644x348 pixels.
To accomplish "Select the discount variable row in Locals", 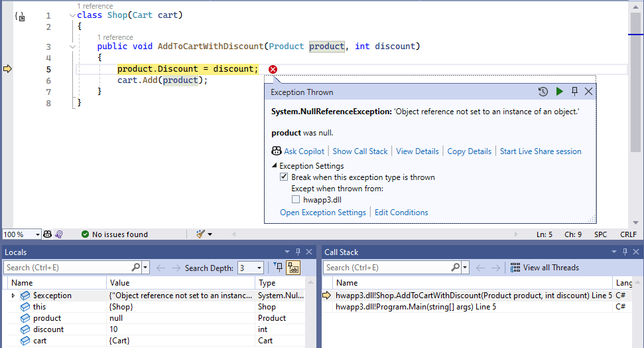I will pos(157,329).
